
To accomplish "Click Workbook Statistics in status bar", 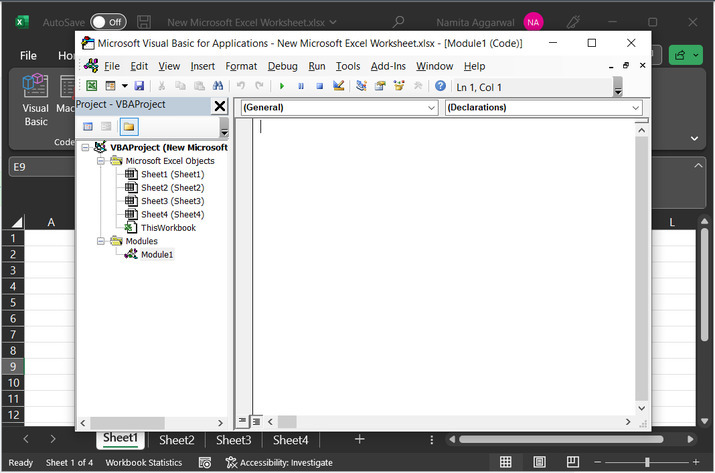I will (x=144, y=463).
